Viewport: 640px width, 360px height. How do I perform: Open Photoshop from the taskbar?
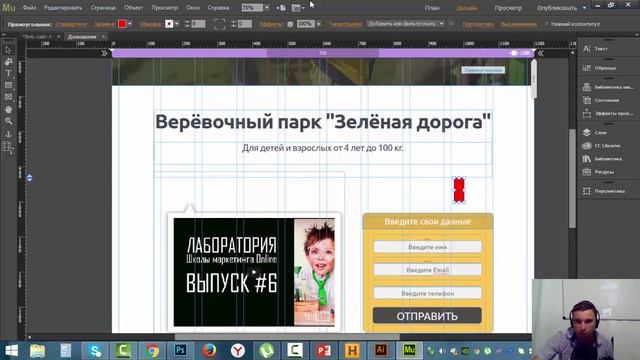point(180,350)
